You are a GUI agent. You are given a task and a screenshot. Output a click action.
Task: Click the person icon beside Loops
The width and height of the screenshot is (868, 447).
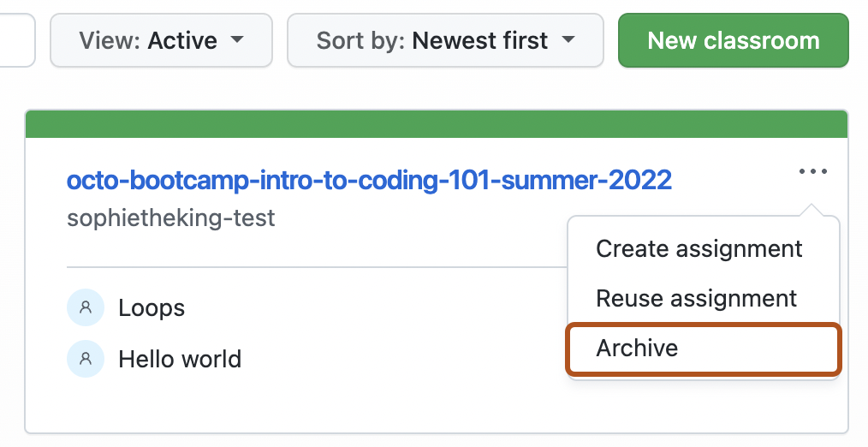(86, 307)
